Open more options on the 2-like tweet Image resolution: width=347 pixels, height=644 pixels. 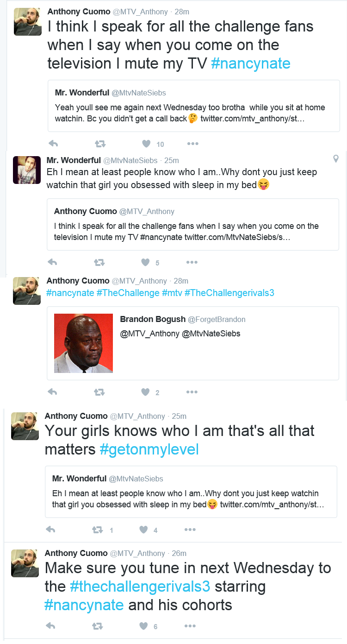pyautogui.click(x=192, y=392)
